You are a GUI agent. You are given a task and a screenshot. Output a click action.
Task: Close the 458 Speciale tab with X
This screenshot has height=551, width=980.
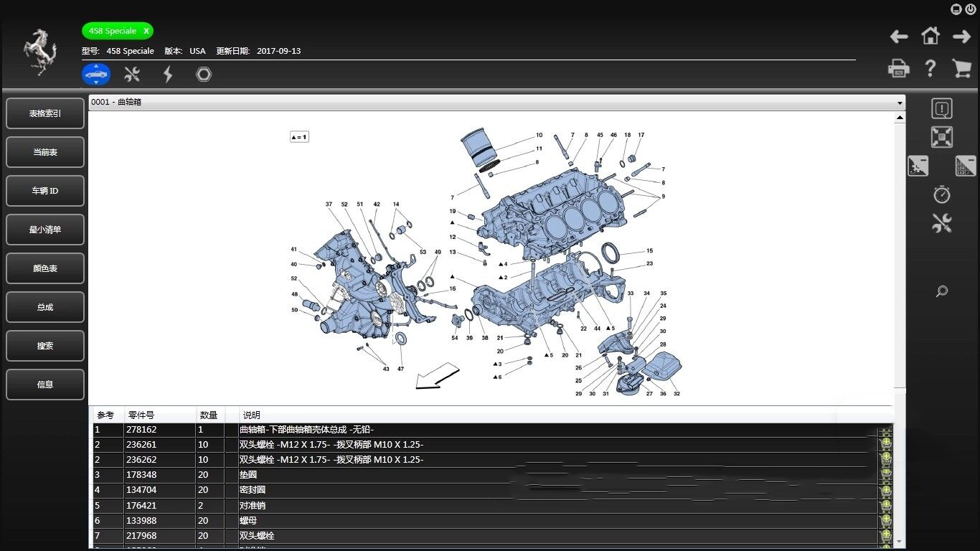(146, 31)
